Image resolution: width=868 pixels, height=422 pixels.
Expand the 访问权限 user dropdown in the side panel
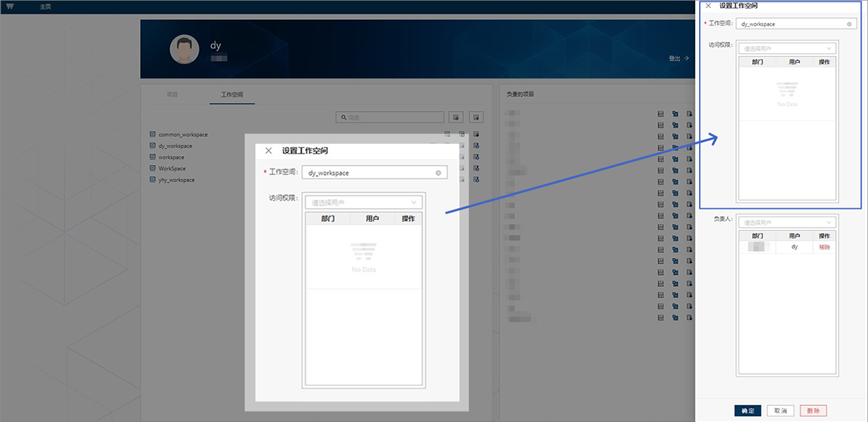(787, 49)
